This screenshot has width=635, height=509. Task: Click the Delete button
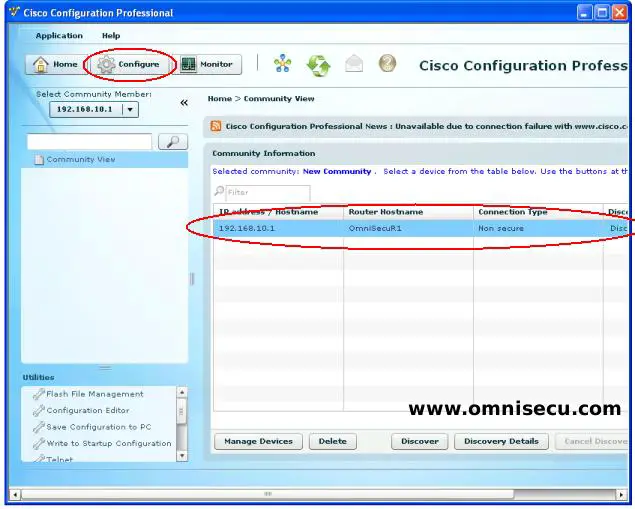(332, 441)
